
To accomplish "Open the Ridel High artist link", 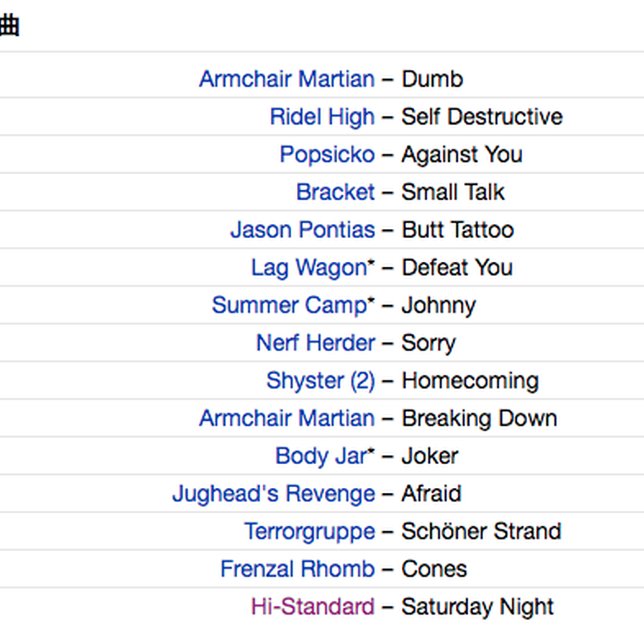I will pyautogui.click(x=323, y=117).
